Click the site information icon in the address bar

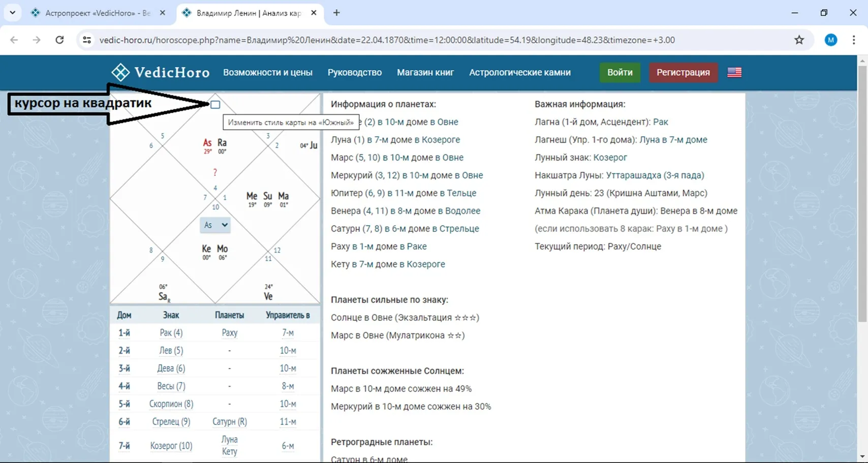click(87, 40)
